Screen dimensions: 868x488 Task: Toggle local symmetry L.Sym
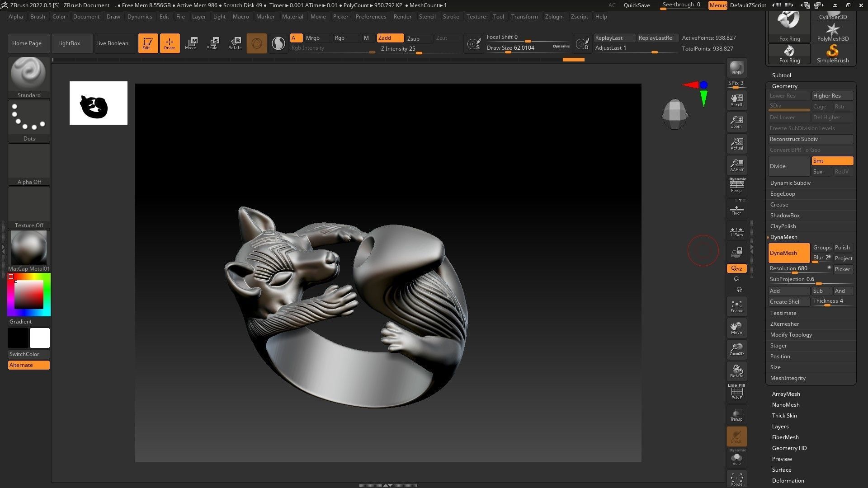pyautogui.click(x=736, y=231)
